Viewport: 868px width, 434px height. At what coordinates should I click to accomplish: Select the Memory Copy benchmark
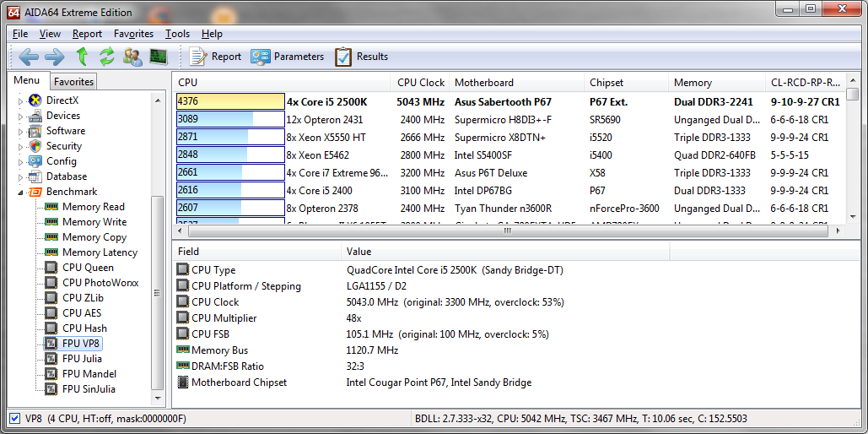[85, 237]
